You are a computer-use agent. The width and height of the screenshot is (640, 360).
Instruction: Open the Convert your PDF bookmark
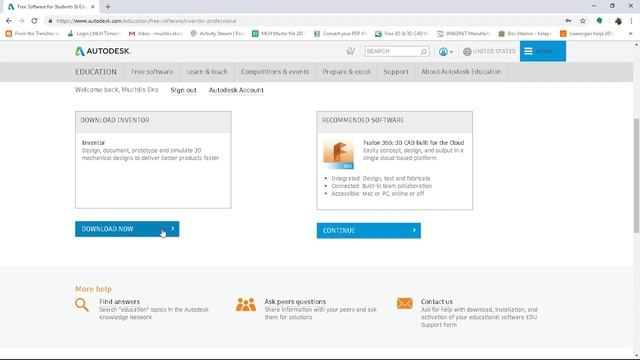340,33
